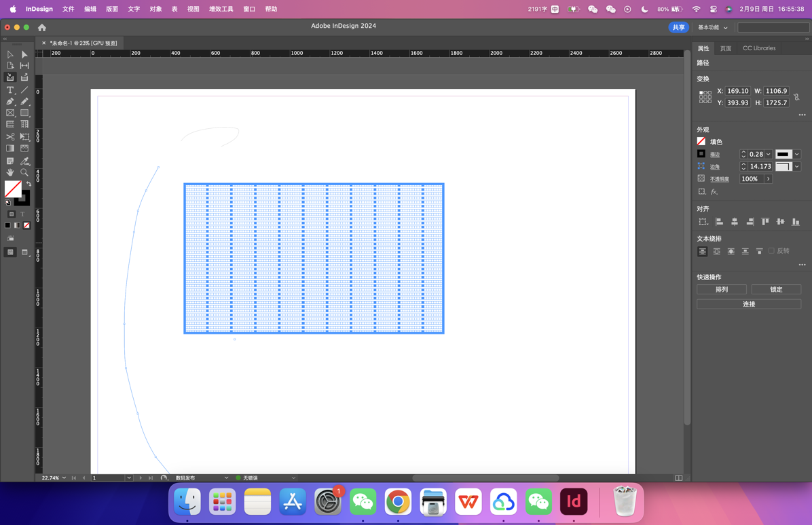Click the 连接 quick action button

pos(749,303)
